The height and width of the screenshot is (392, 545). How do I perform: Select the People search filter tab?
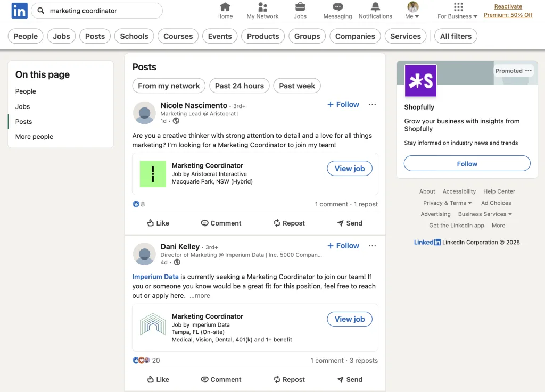coord(26,36)
